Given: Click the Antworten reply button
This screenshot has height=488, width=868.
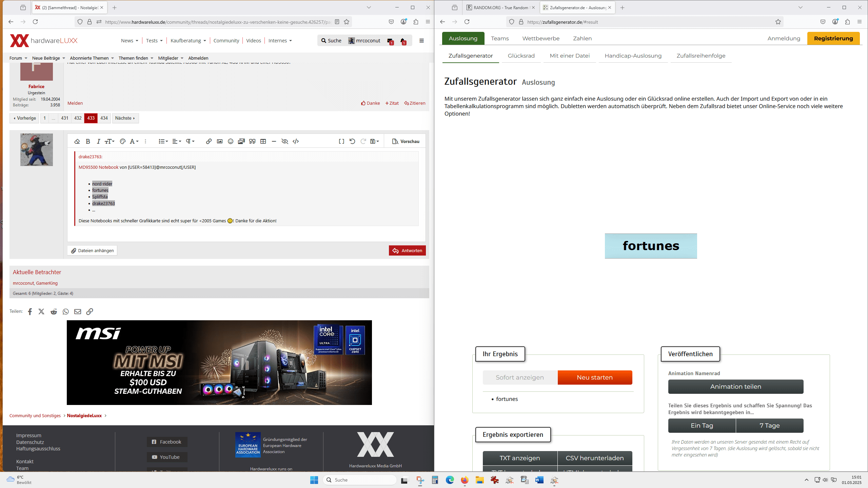Looking at the screenshot, I should coord(407,250).
